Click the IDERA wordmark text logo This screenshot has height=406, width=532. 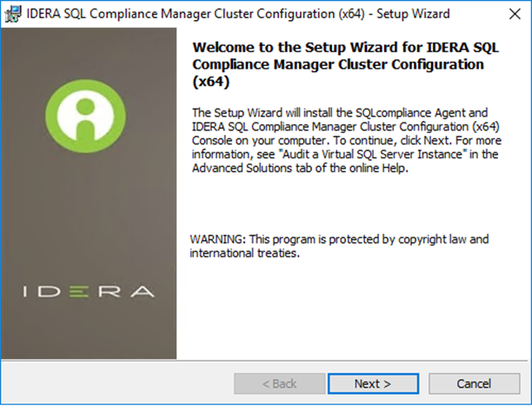[x=89, y=291]
